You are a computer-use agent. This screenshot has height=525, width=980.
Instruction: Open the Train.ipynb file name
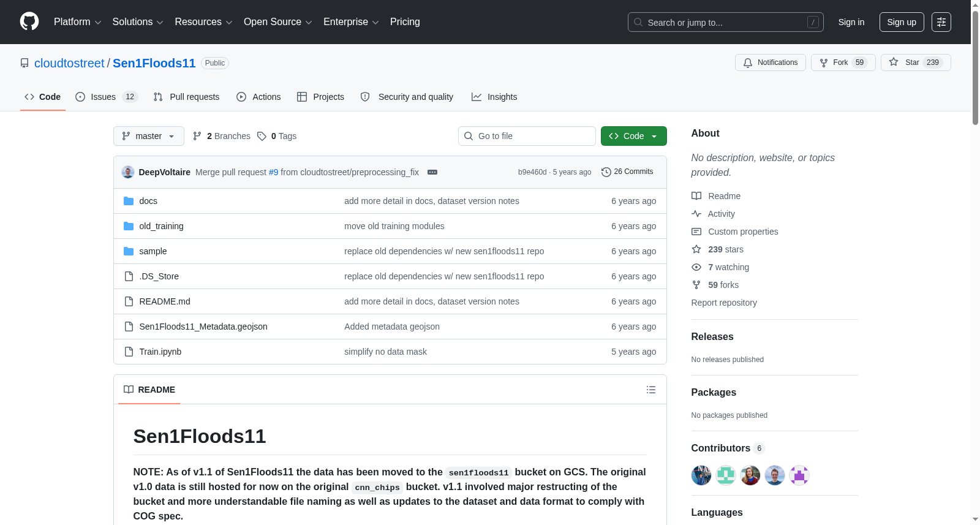160,352
